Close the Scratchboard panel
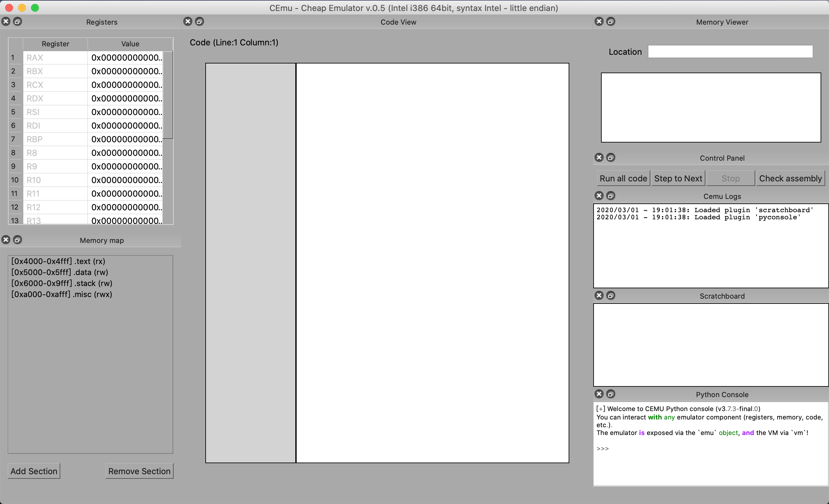 click(599, 295)
